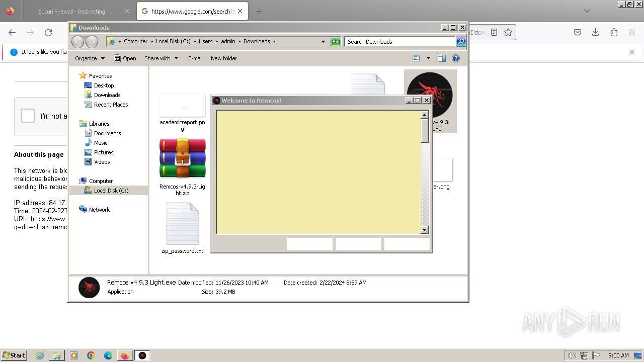Expand the arrow after Users in breadcrumb
Image resolution: width=644 pixels, height=362 pixels.
point(217,41)
